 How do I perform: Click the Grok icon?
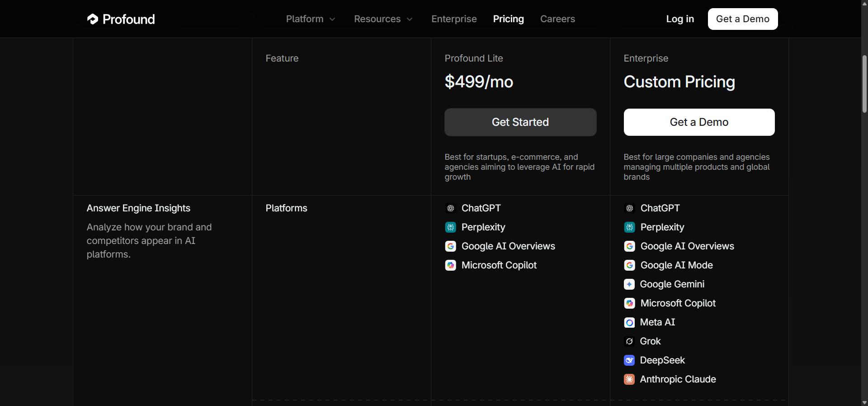[629, 341]
